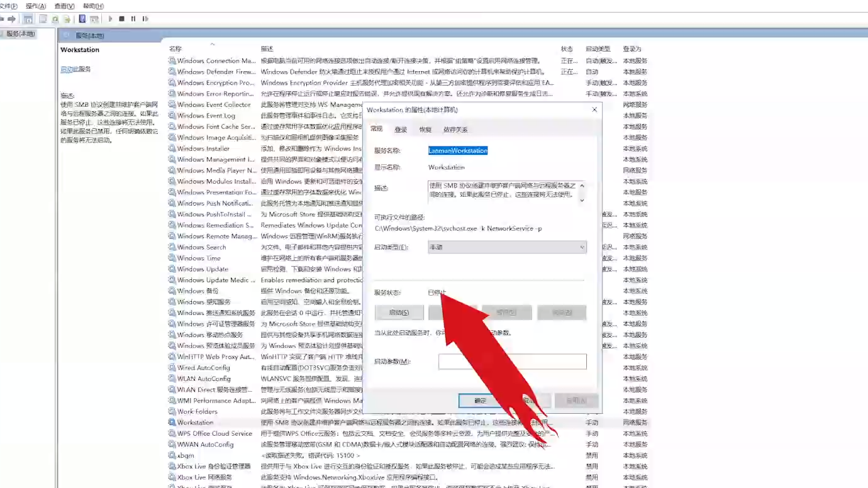Open the help toolbar icon

tap(82, 19)
